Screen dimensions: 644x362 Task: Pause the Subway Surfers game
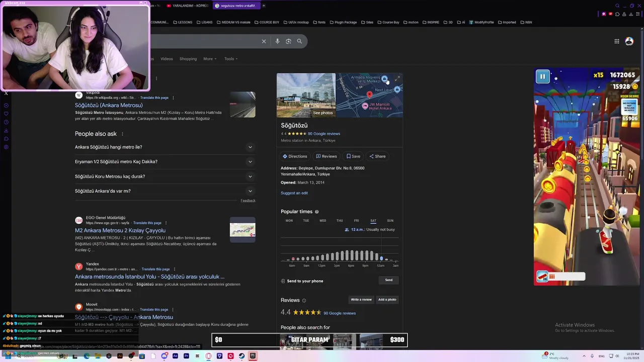pyautogui.click(x=542, y=76)
